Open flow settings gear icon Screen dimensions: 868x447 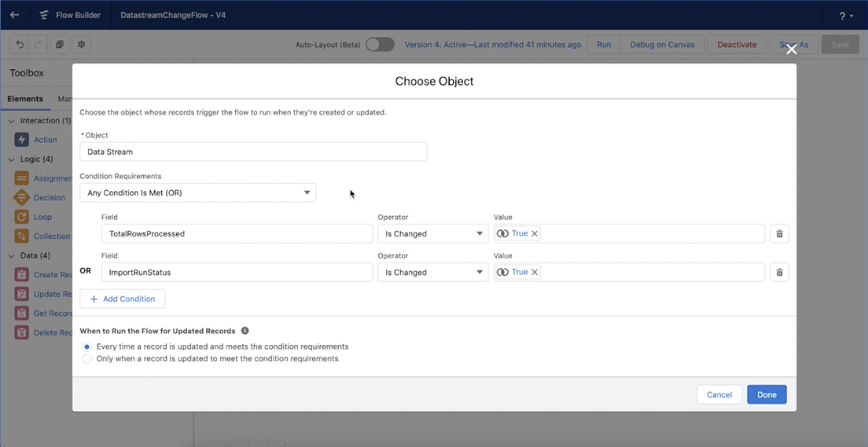coord(82,44)
